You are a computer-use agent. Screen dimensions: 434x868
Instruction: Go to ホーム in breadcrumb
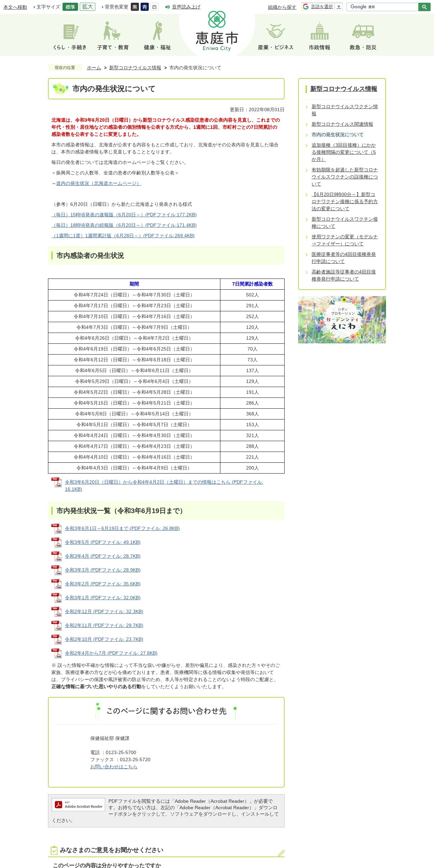94,68
